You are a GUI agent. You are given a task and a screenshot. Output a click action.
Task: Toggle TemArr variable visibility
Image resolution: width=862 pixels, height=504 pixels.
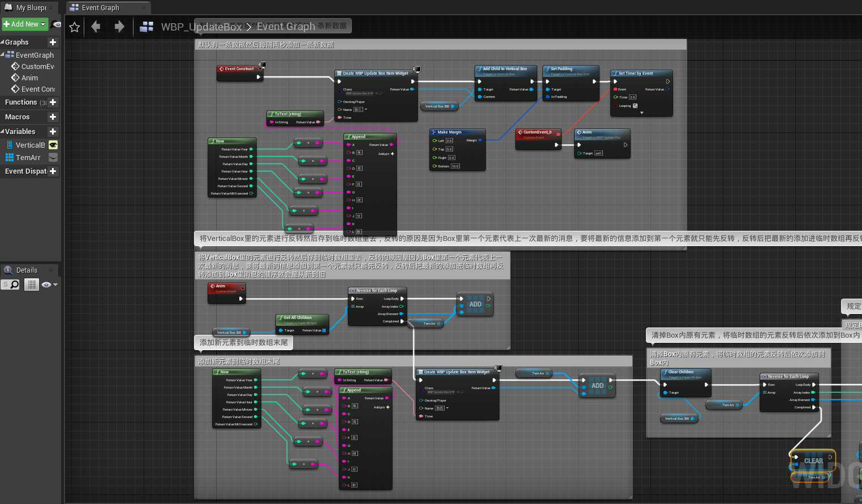click(53, 157)
